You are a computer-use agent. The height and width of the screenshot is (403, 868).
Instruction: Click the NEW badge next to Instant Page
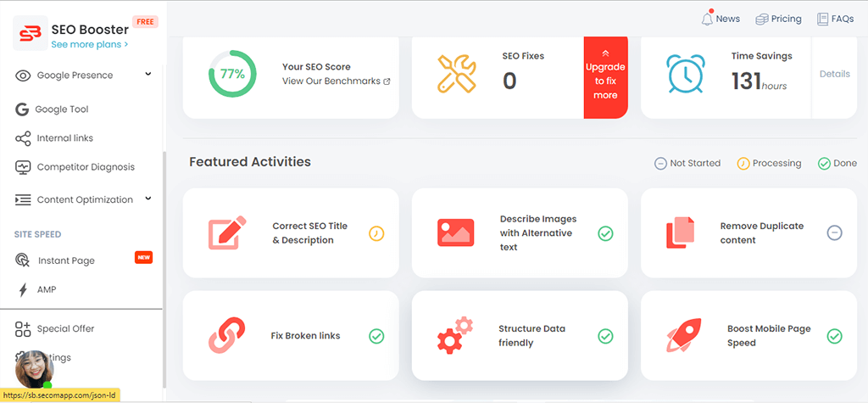pos(143,258)
